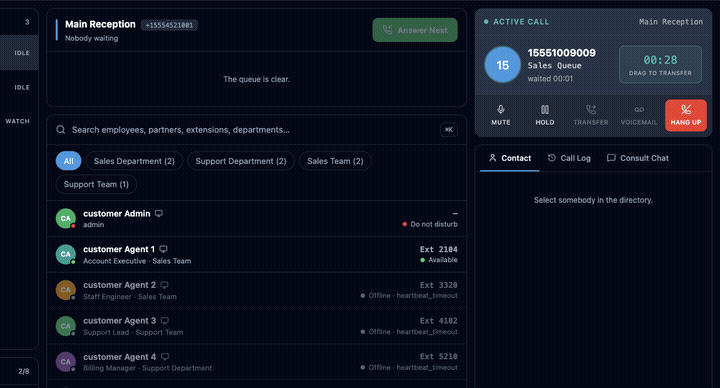Screen dimensions: 720x388
Task: Open chat icon next to customer Admin
Action: click(159, 213)
